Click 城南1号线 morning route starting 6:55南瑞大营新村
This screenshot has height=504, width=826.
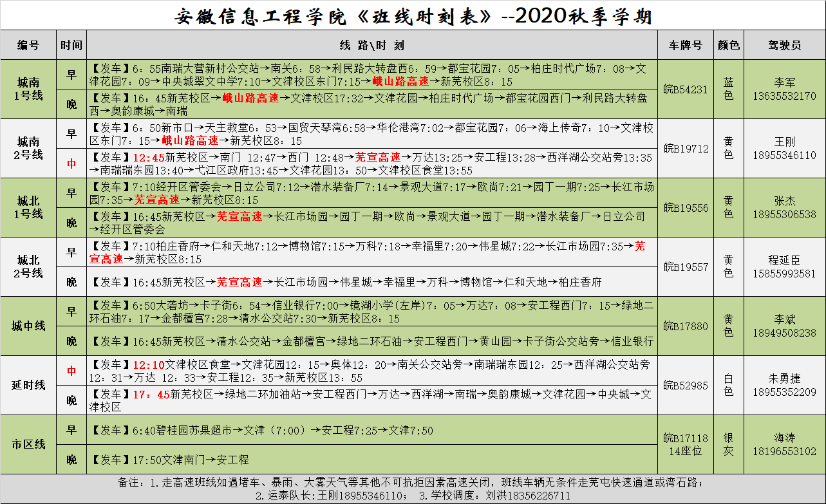click(x=372, y=75)
